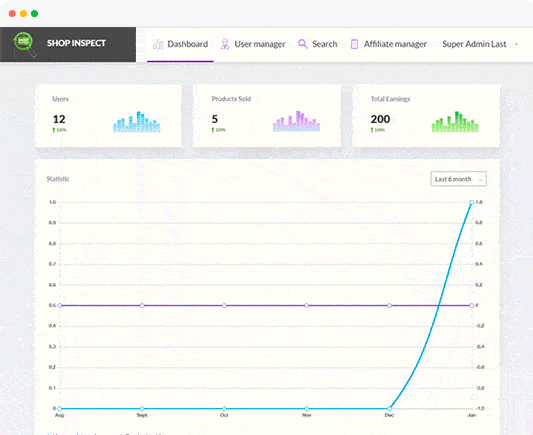Click the purple line Sept data point

[142, 306]
